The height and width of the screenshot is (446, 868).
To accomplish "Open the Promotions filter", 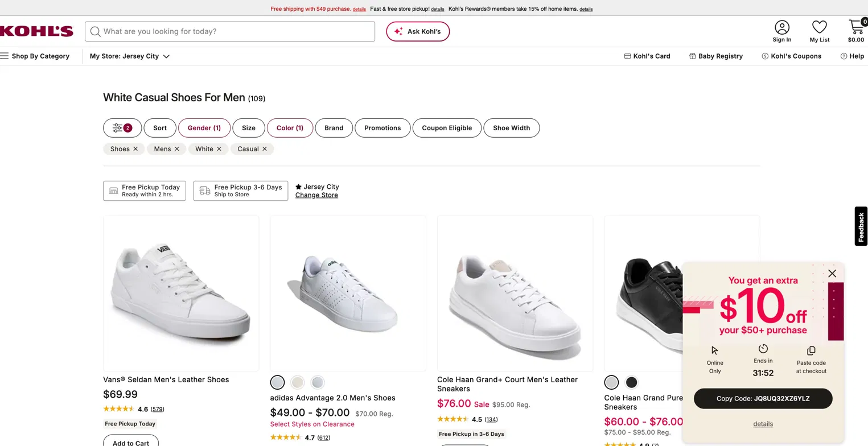I will tap(382, 128).
